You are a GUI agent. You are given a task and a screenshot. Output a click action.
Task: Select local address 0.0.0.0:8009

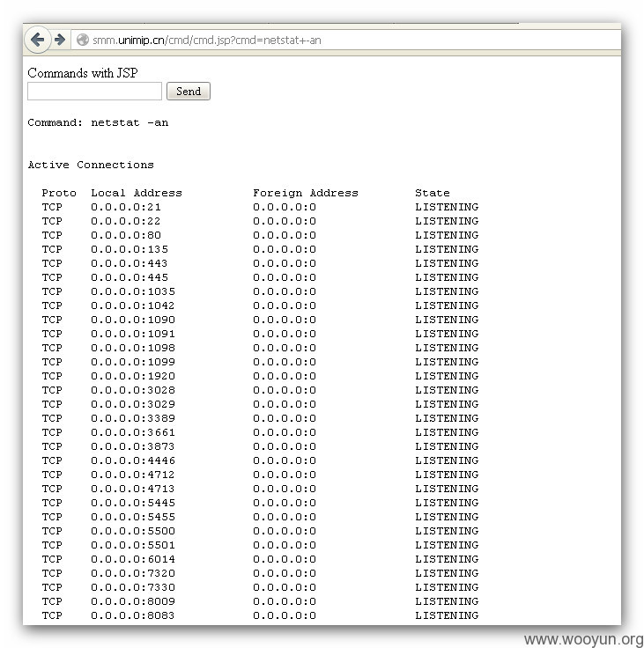tap(133, 601)
